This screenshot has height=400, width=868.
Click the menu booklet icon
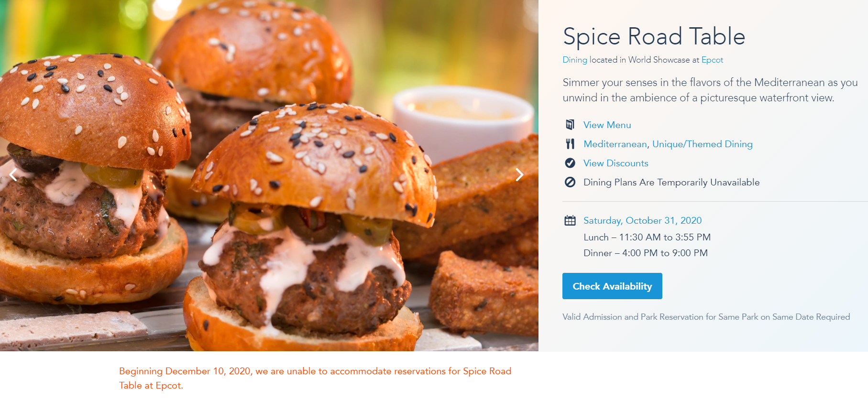click(x=570, y=125)
